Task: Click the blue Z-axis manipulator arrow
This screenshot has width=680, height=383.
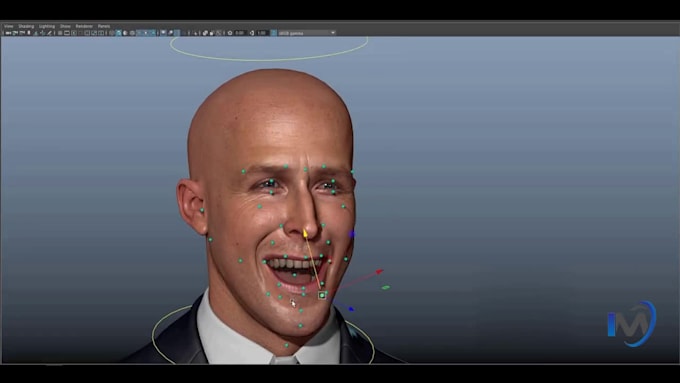Action: 351,309
